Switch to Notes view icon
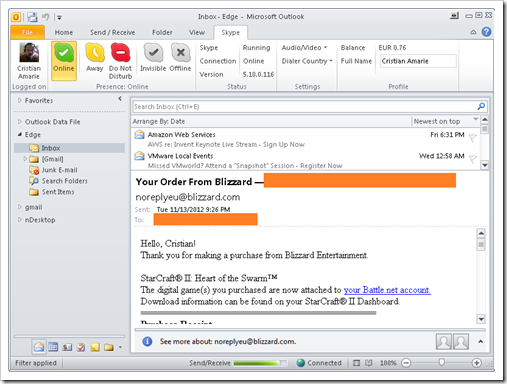507x384 pixels. point(95,347)
